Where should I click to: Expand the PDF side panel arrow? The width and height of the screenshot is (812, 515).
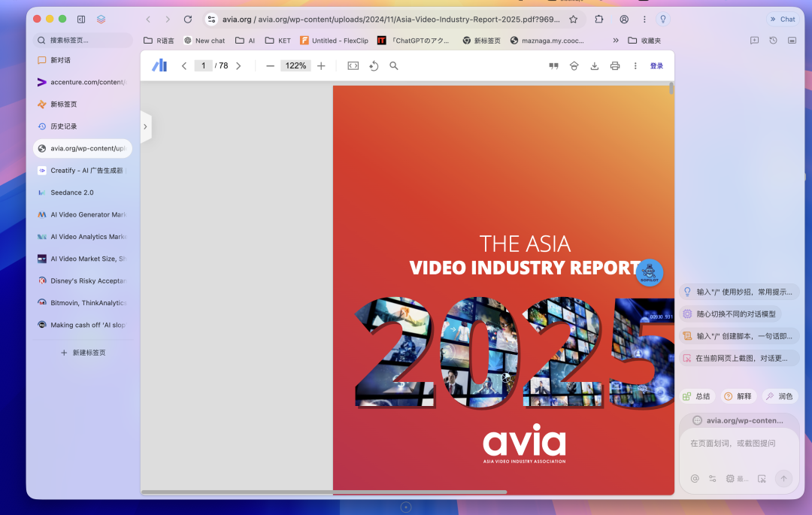pyautogui.click(x=146, y=127)
